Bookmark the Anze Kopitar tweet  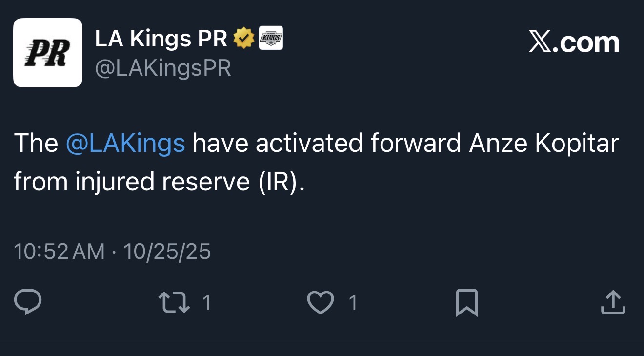(466, 303)
